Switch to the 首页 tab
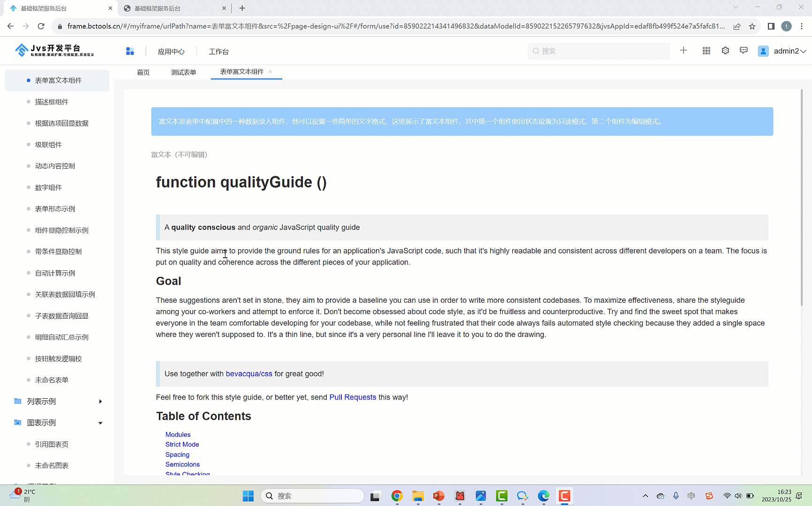Viewport: 812px width, 506px height. (x=143, y=72)
